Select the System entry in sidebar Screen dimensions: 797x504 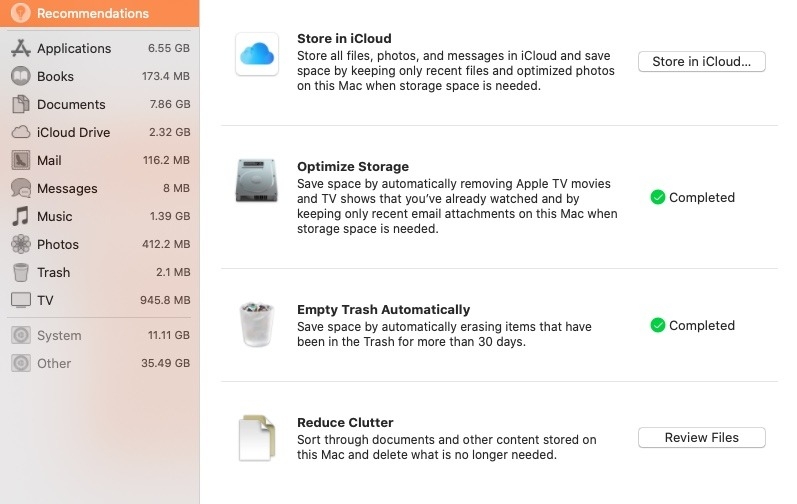tap(100, 335)
